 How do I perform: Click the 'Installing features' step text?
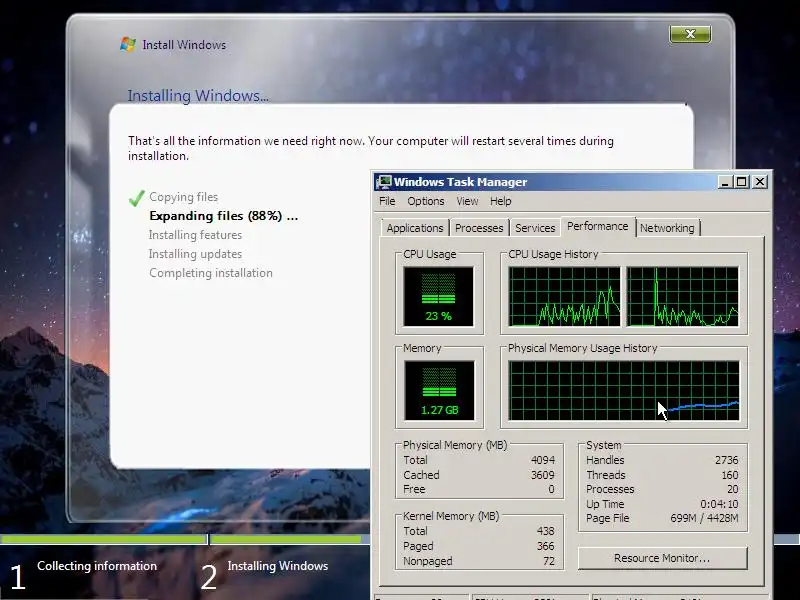pos(195,235)
